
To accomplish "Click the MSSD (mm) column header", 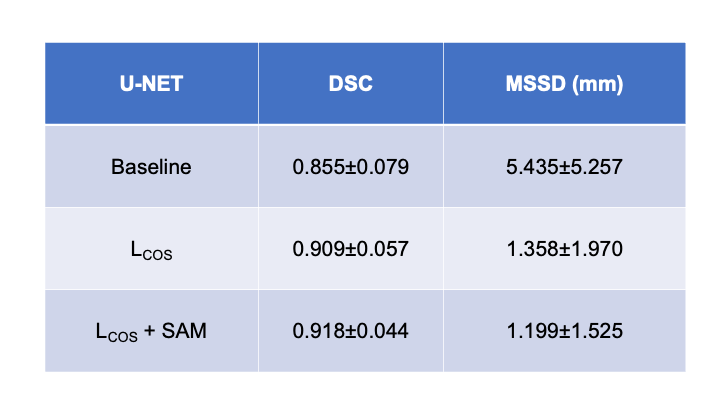I will (565, 83).
